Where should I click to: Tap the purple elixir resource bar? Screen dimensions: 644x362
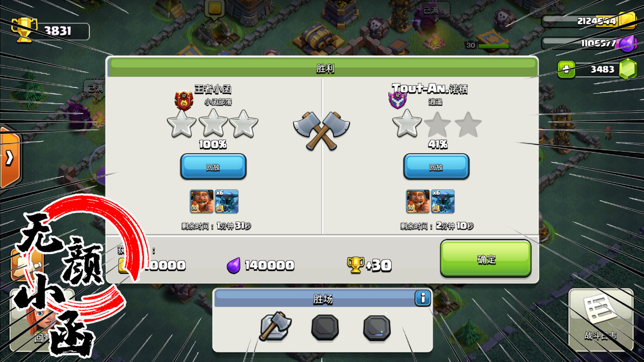point(588,43)
